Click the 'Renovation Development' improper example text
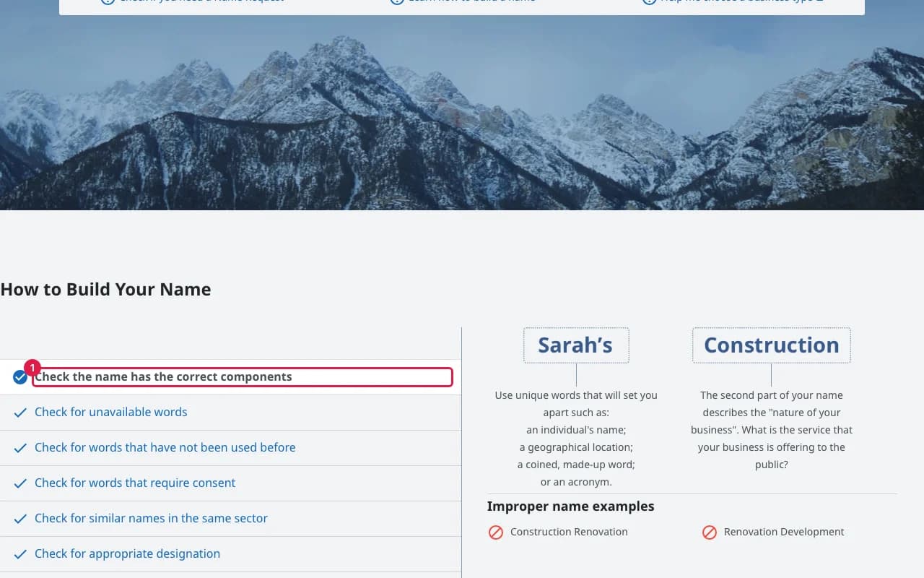 click(784, 532)
